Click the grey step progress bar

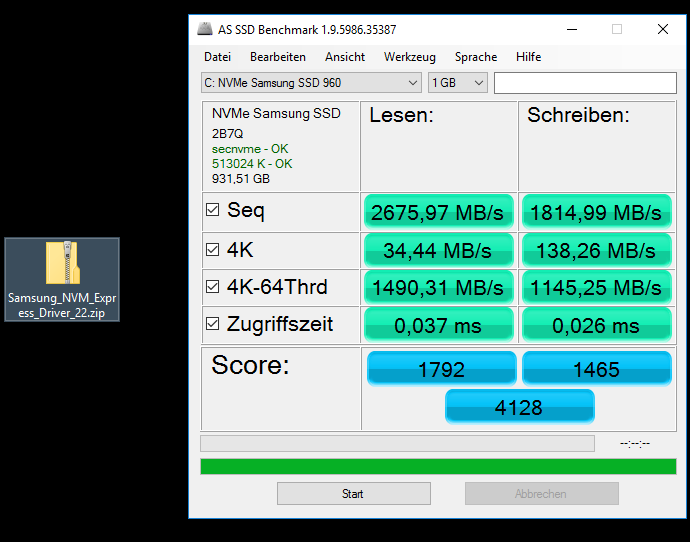coord(397,443)
